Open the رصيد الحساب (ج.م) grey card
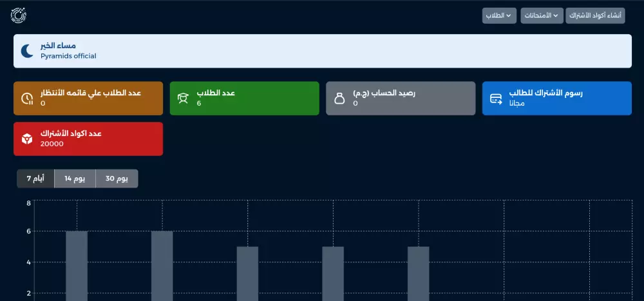This screenshot has height=301, width=644. (x=401, y=98)
